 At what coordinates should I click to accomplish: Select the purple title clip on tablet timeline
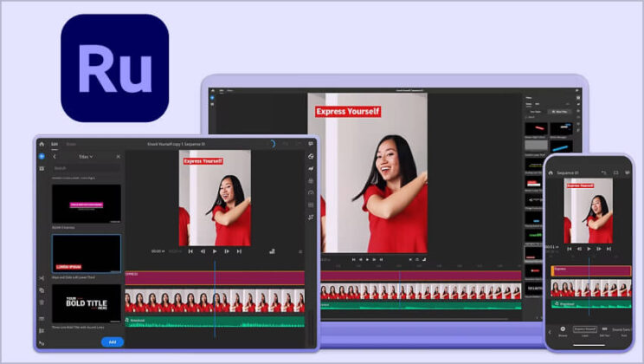click(215, 277)
